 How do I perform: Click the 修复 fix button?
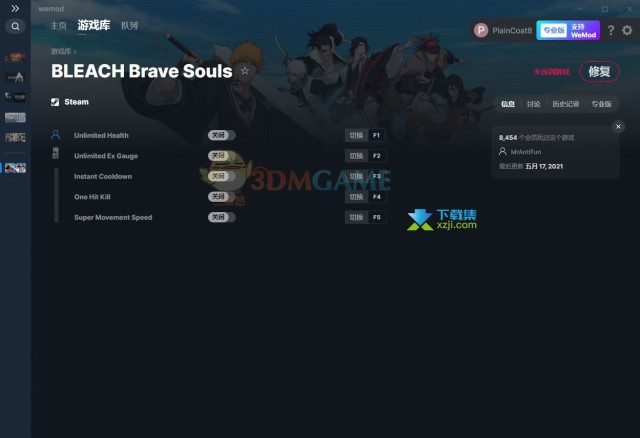coord(599,72)
